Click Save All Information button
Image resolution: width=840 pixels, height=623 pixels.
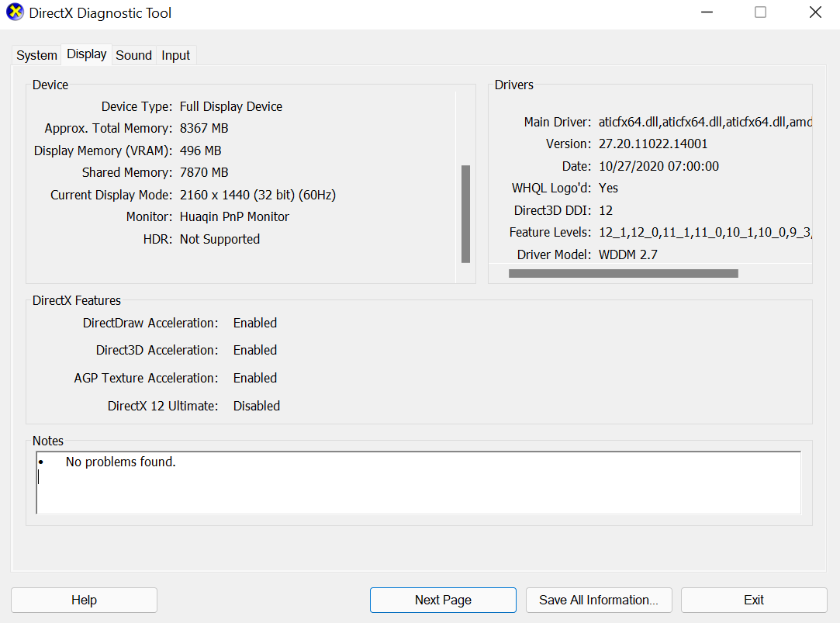click(599, 600)
